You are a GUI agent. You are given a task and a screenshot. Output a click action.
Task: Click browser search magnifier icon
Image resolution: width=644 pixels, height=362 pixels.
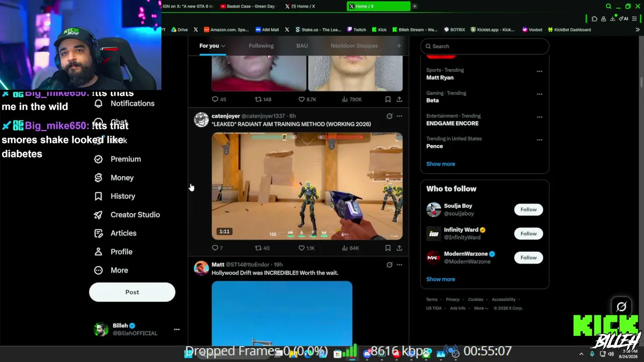point(608,6)
